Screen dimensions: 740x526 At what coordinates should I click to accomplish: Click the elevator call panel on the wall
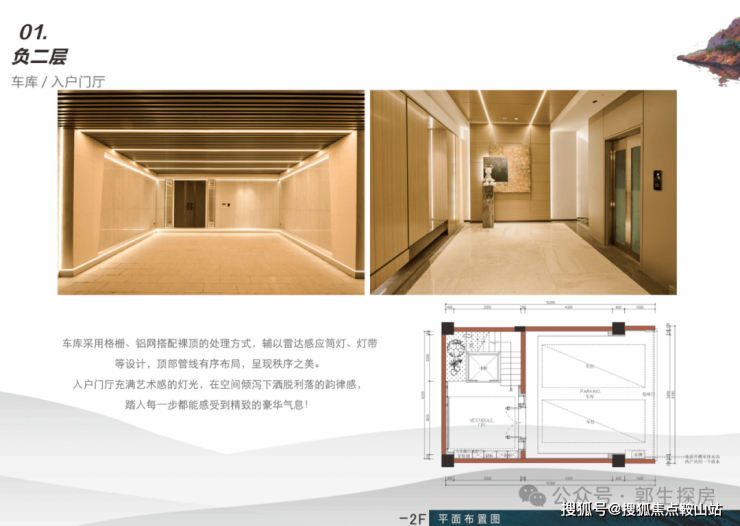click(x=657, y=180)
